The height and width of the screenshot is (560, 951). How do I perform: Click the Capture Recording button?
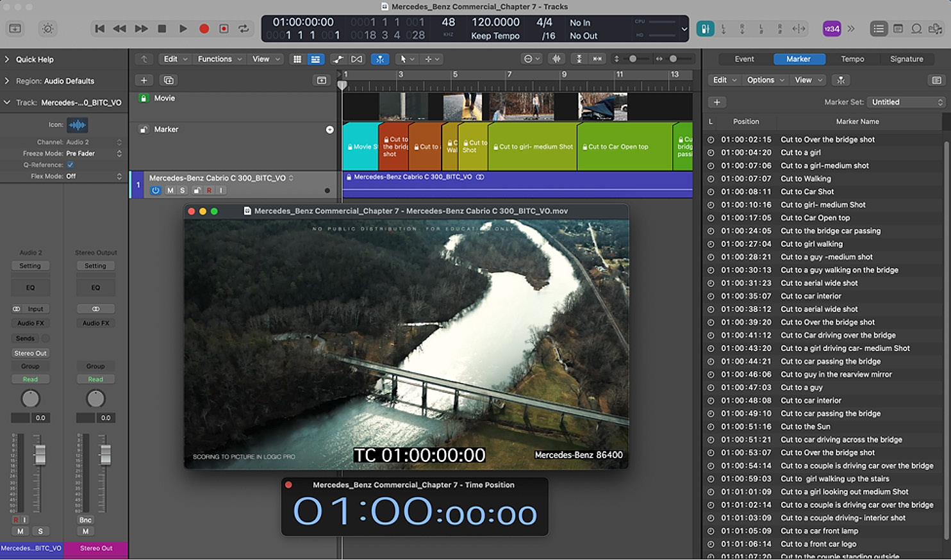point(224,28)
